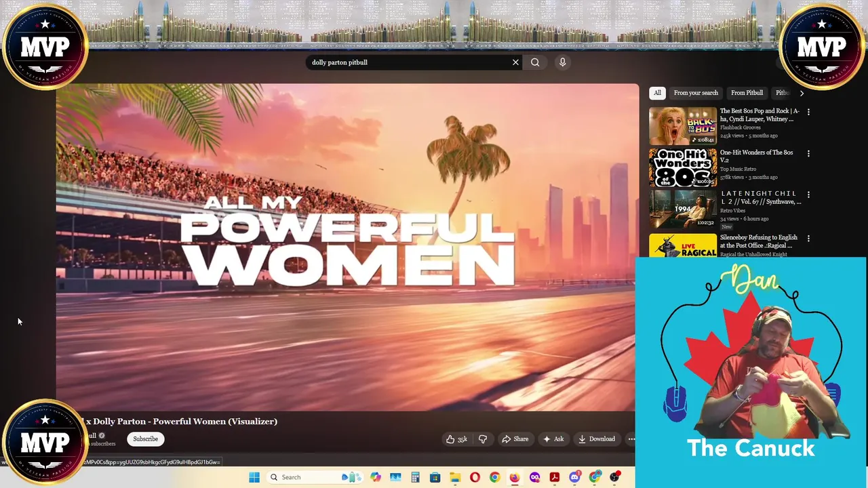Screen dimensions: 868x488
Task: Click title 'The Best 80s Pop and Rock'
Action: pyautogui.click(x=759, y=115)
